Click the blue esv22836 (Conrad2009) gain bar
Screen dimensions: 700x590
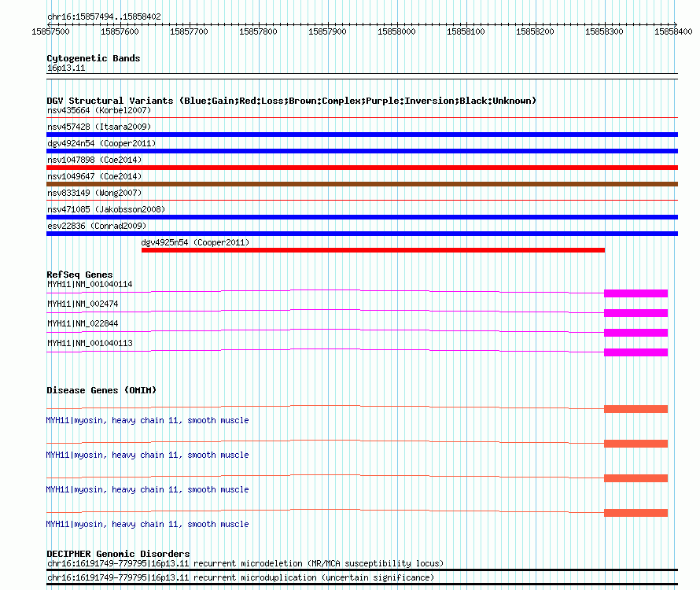(x=362, y=234)
